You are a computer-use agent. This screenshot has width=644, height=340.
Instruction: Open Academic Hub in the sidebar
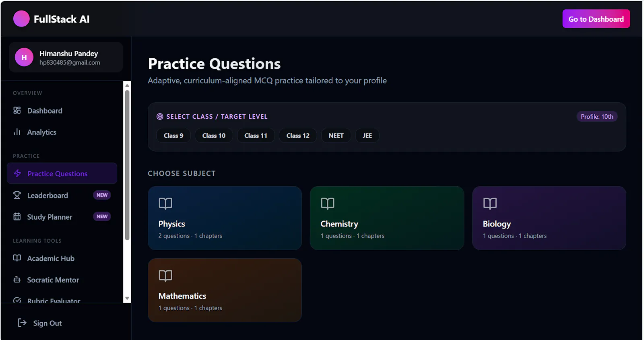tap(62, 258)
